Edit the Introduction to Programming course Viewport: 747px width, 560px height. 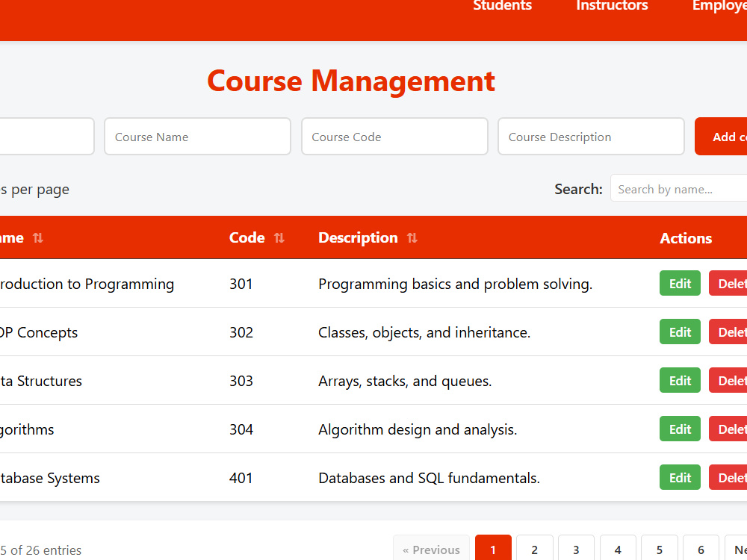coord(680,283)
